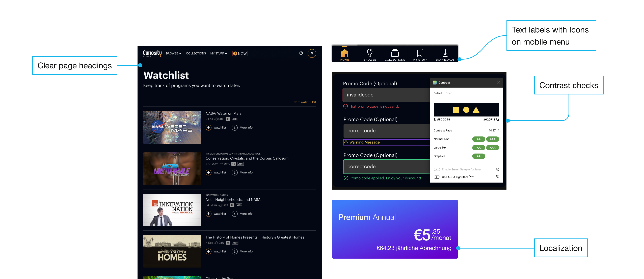Image resolution: width=644 pixels, height=279 pixels.
Task: Click the NOW live badge
Action: [x=240, y=53]
